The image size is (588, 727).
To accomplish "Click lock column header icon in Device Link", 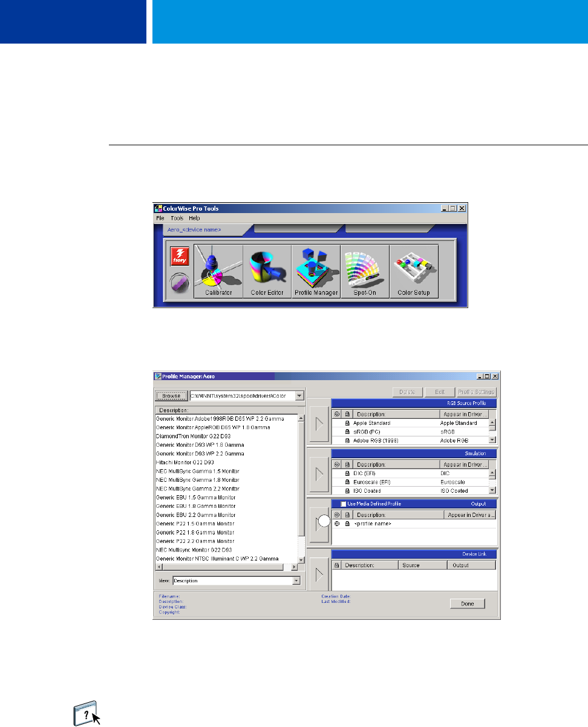I will tap(337, 565).
